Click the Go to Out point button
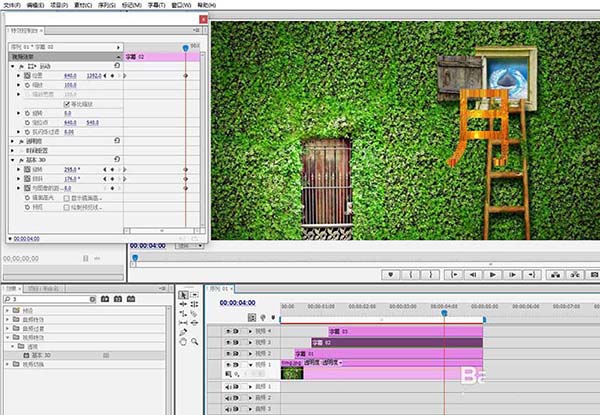Screen dimensions: 600x415 tap(532, 275)
